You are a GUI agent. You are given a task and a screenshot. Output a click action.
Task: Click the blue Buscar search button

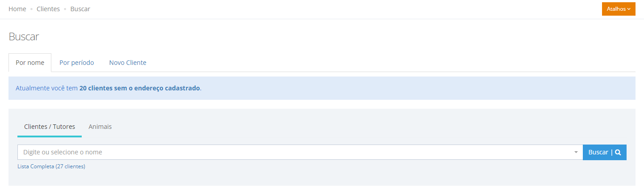(605, 152)
